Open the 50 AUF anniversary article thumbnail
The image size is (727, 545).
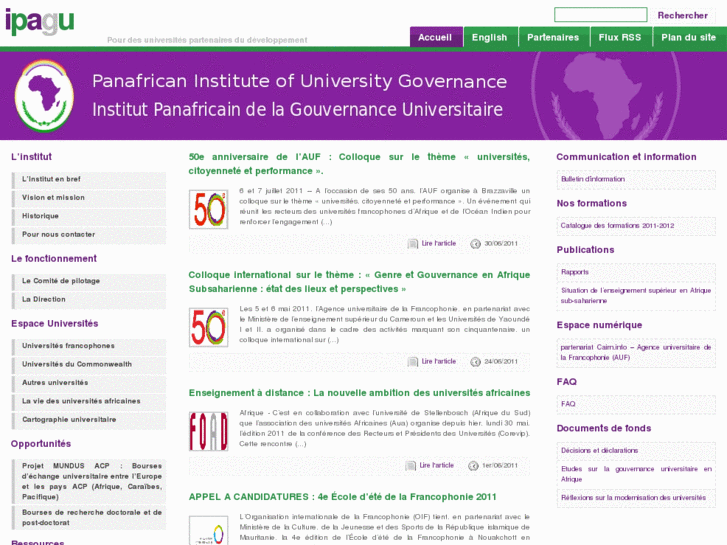tap(209, 209)
